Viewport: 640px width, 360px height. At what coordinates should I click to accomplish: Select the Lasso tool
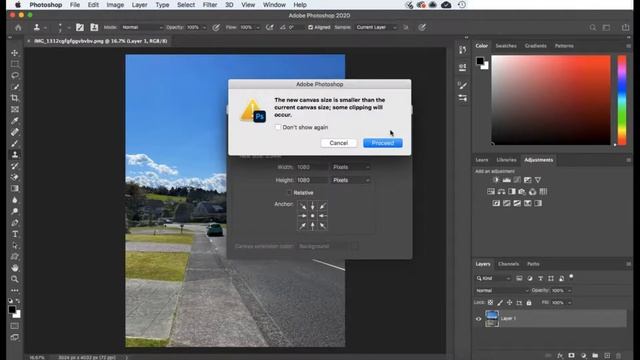[x=15, y=76]
